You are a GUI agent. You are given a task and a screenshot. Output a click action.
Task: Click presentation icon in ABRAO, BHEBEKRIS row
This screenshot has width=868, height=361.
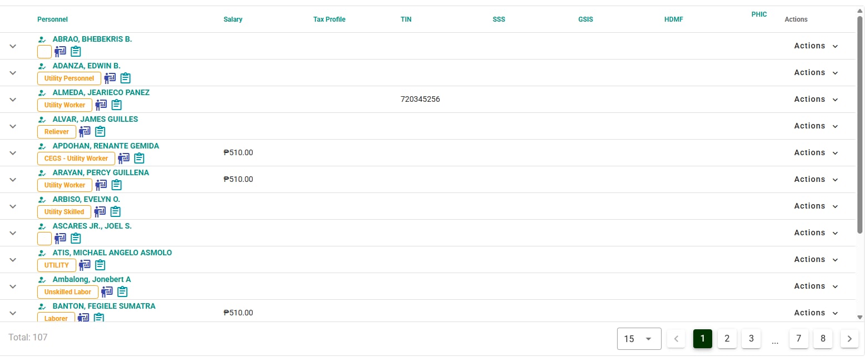60,52
